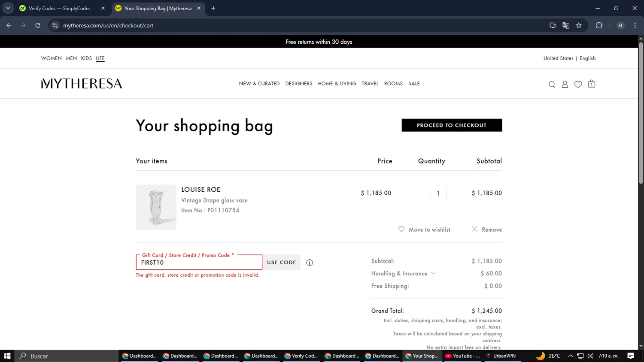
Task: Change the language English
Action: [588, 58]
